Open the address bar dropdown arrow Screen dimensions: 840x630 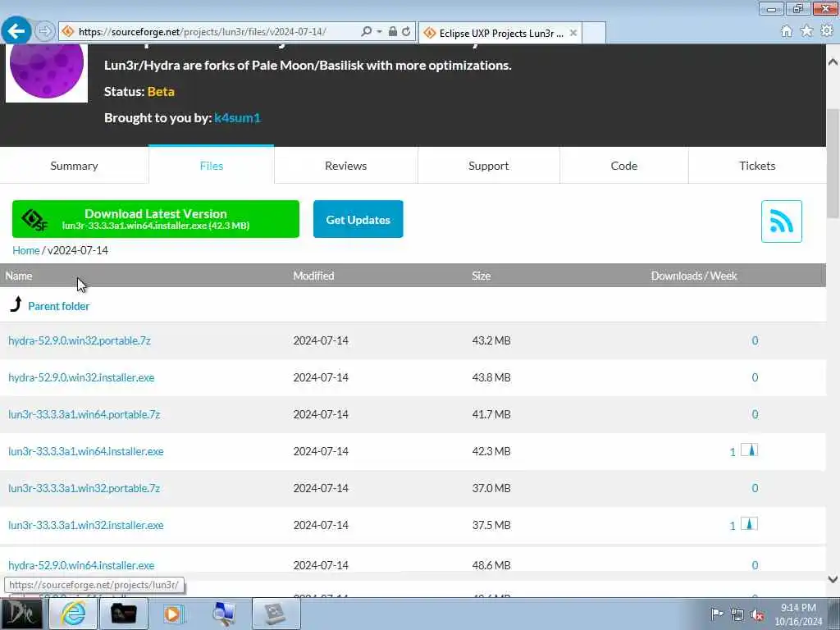(x=379, y=32)
